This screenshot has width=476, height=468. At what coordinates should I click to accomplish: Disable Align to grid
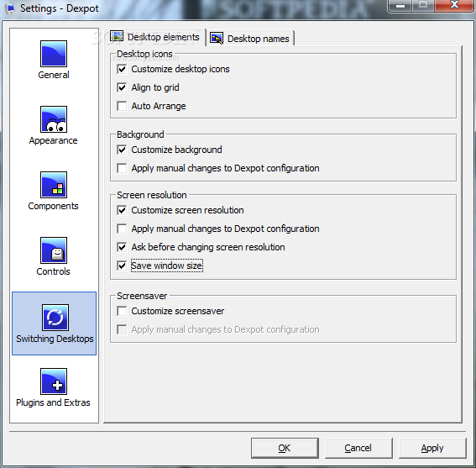[122, 88]
